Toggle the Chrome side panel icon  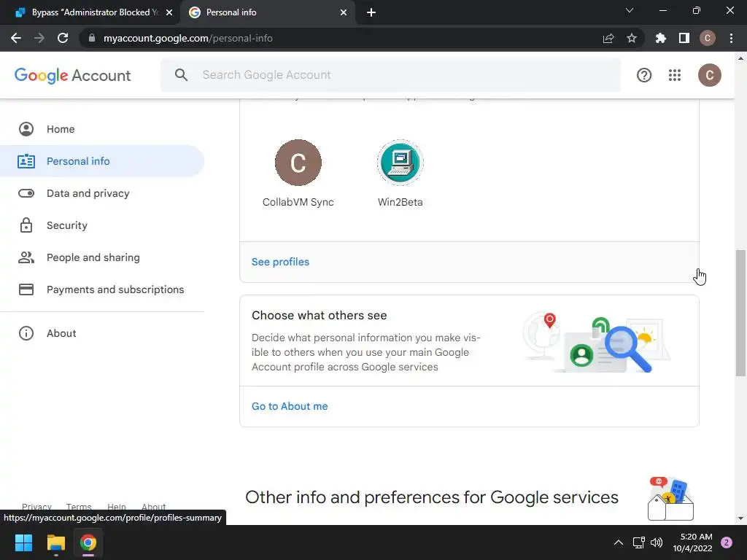(684, 38)
